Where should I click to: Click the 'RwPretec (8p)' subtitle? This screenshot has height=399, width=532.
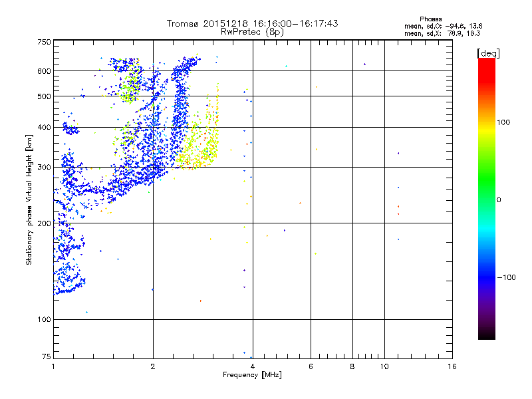click(253, 32)
